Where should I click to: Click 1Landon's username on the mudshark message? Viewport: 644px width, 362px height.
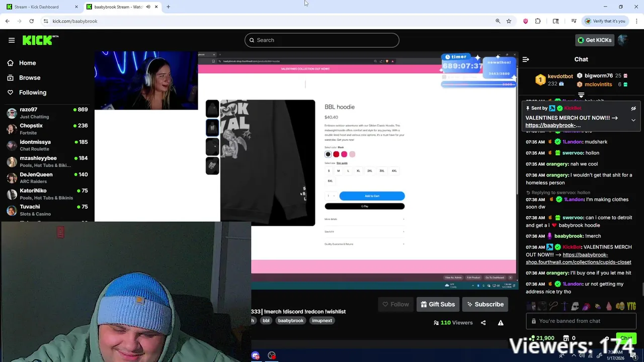click(572, 142)
